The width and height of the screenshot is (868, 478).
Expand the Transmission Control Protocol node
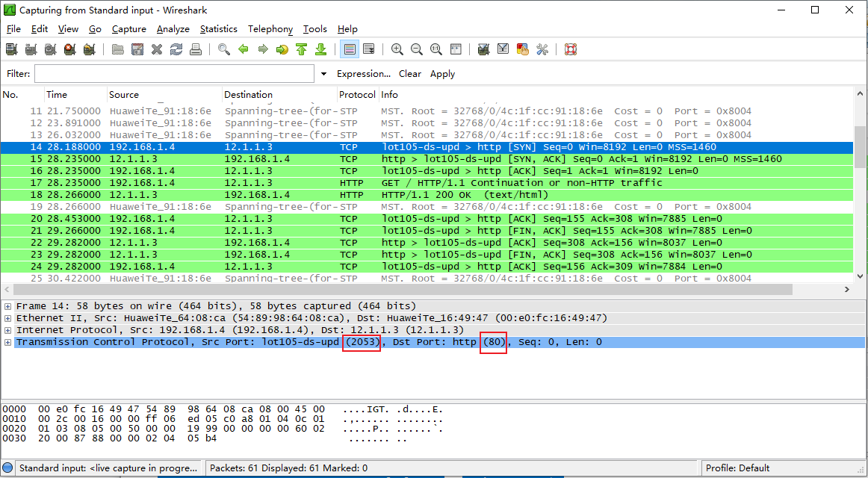pyautogui.click(x=7, y=343)
